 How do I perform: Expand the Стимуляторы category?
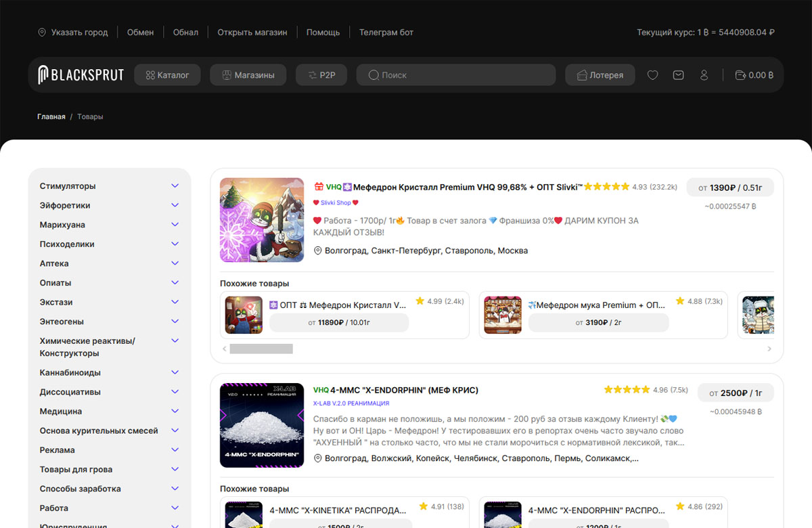coord(175,185)
